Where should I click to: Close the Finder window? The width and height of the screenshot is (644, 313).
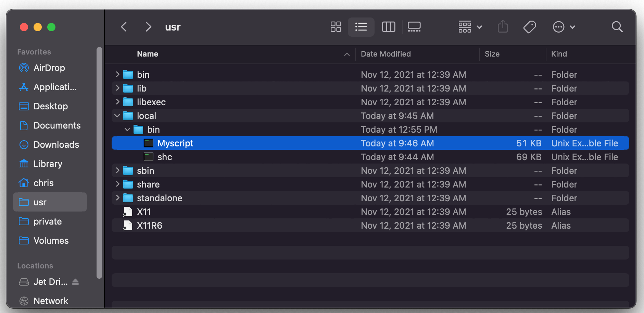click(x=24, y=27)
